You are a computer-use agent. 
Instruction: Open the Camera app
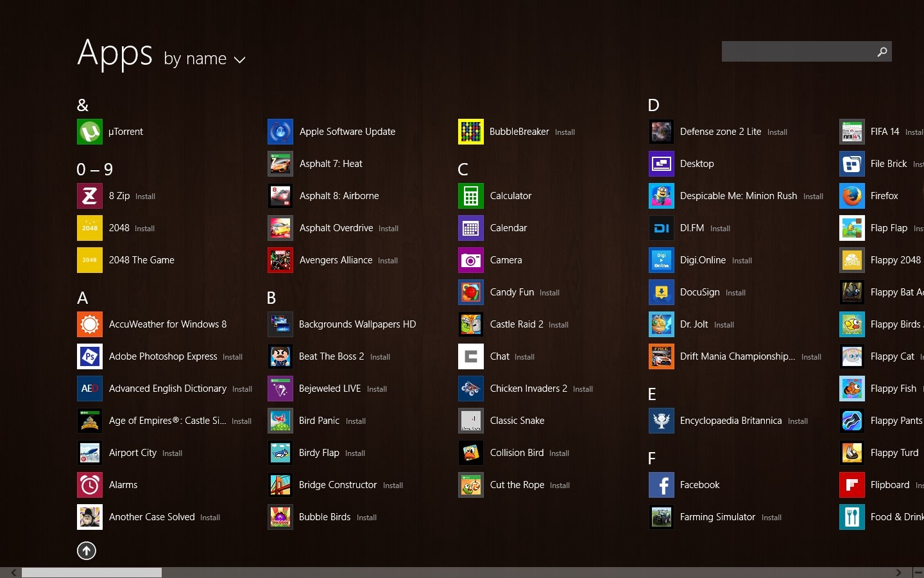pos(506,260)
